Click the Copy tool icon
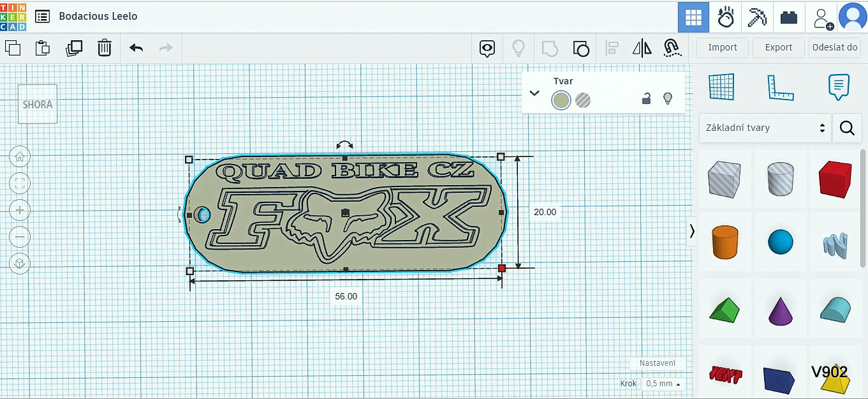 [x=13, y=48]
